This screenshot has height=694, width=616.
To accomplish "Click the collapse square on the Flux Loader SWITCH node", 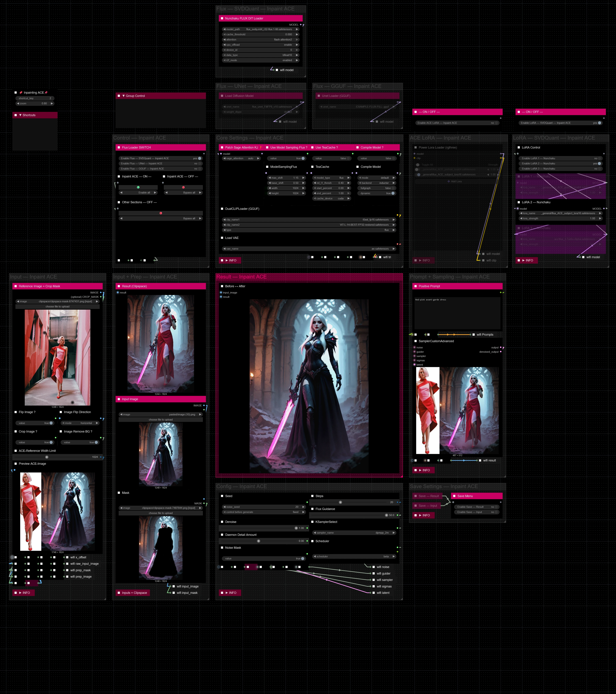I will click(x=119, y=148).
